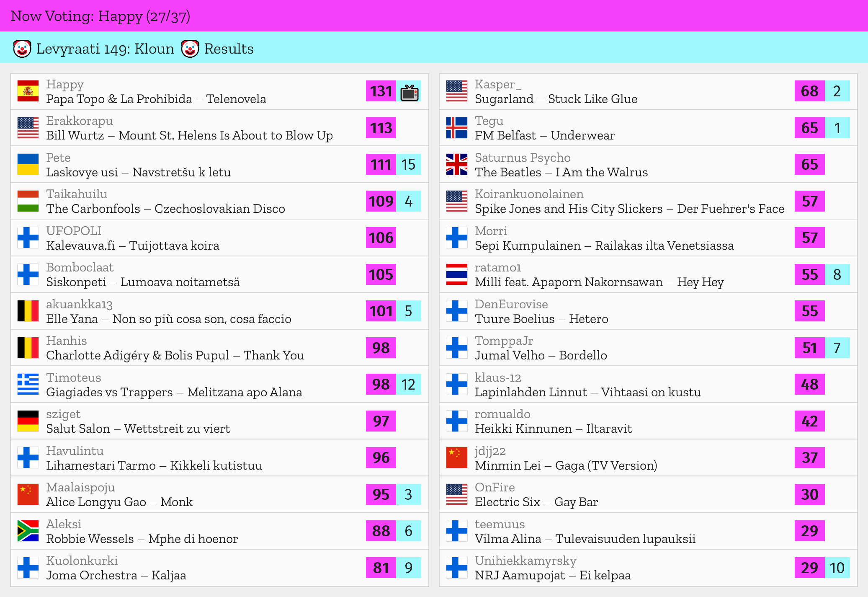Click the Germany flag next to sziget
Image resolution: width=868 pixels, height=597 pixels.
[x=28, y=421]
